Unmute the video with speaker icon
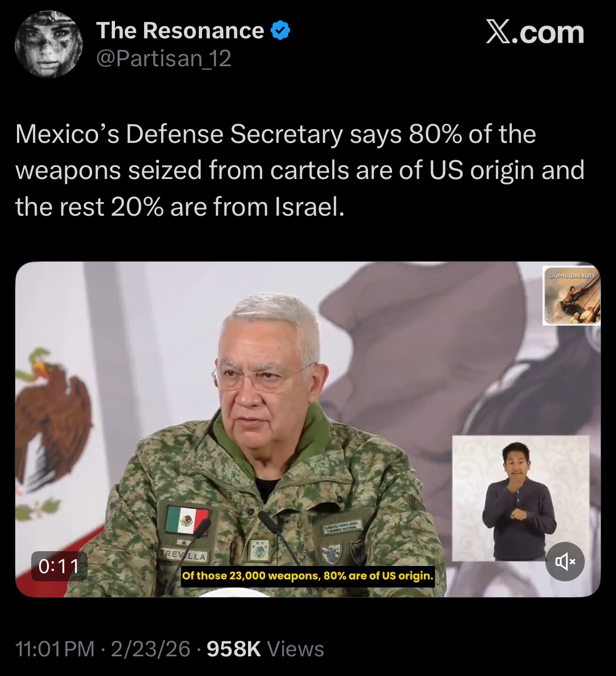 pos(565,561)
